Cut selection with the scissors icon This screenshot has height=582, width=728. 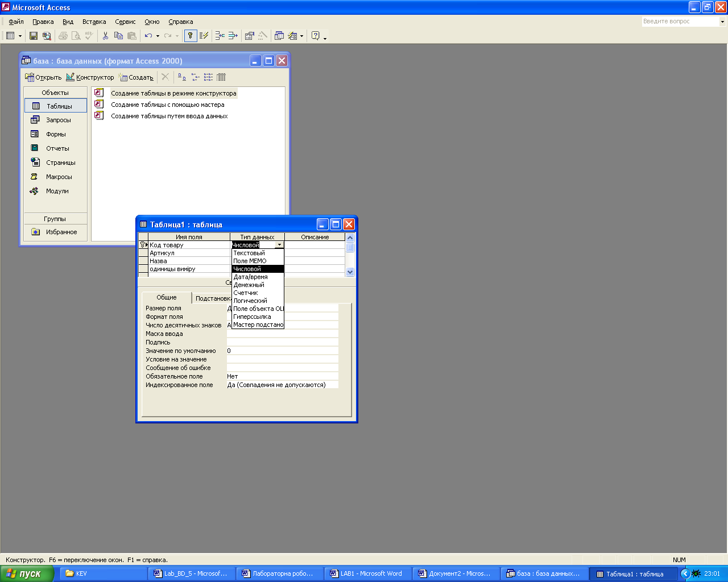105,36
